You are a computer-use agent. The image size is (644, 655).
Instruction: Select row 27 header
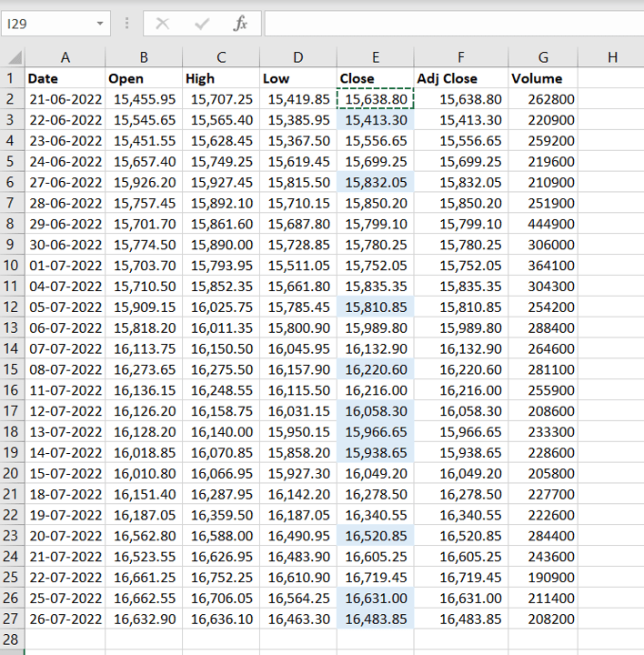12,619
